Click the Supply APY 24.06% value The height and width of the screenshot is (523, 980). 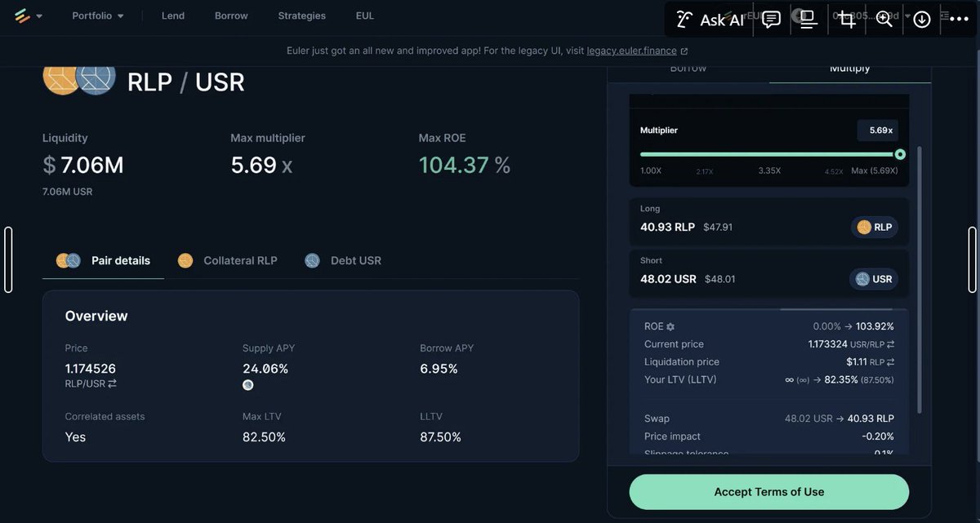[265, 369]
